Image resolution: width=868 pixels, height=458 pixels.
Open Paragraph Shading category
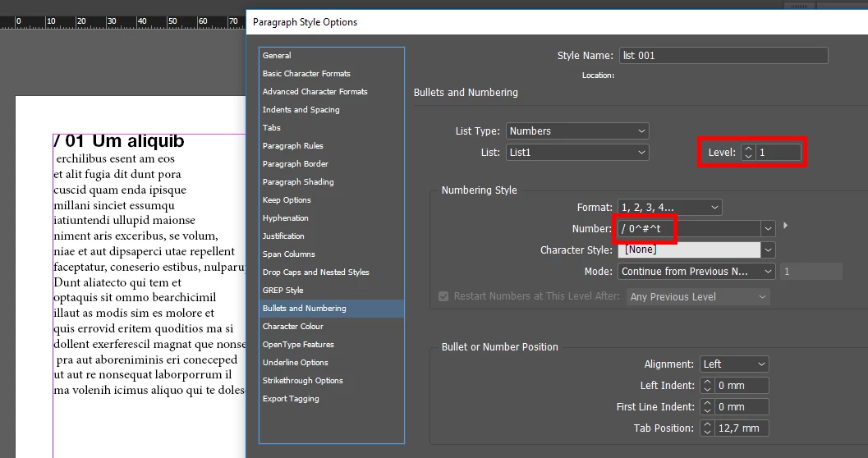click(x=331, y=182)
